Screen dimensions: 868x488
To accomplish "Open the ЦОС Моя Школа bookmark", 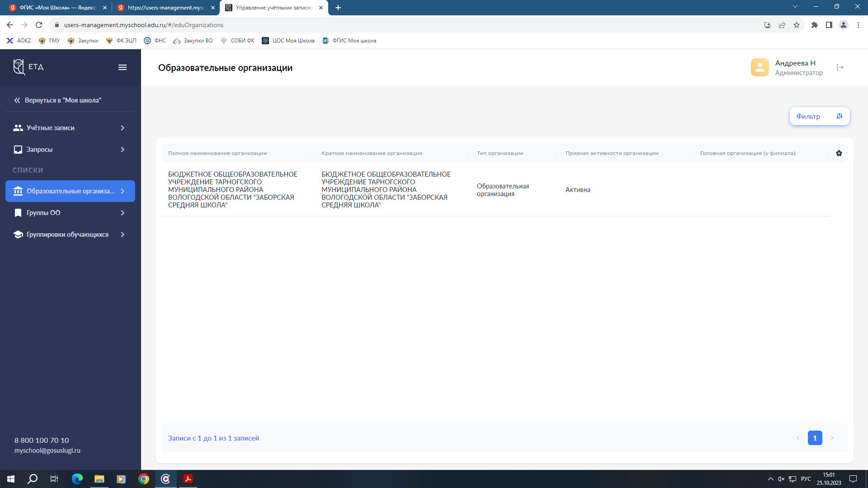I will [288, 41].
